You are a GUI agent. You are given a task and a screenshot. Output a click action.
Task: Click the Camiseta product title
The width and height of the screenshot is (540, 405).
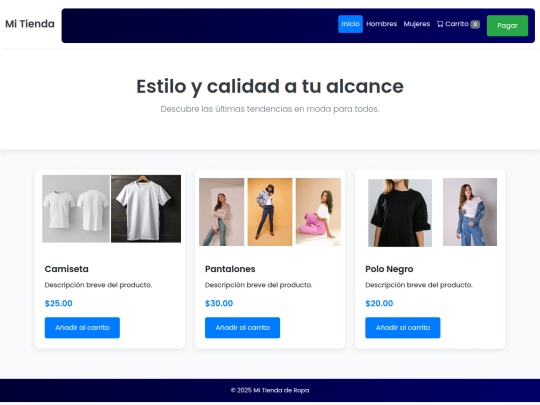pos(66,269)
